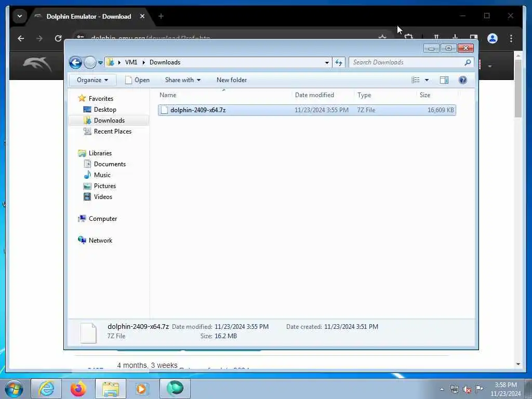Viewport: 532px width, 399px height.
Task: Click the muted volume tray icon
Action: [x=467, y=390]
